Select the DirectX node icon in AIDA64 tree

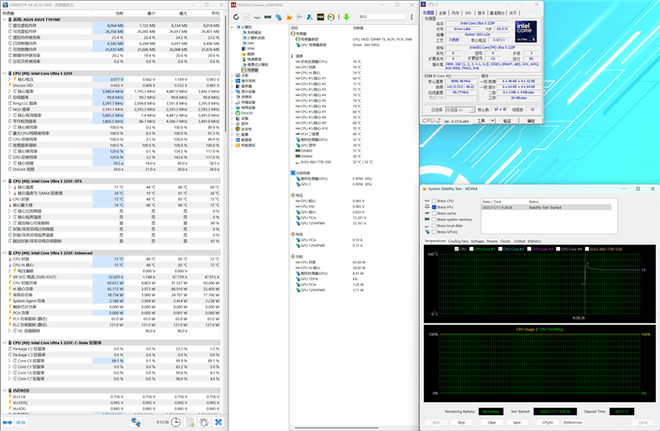236,112
